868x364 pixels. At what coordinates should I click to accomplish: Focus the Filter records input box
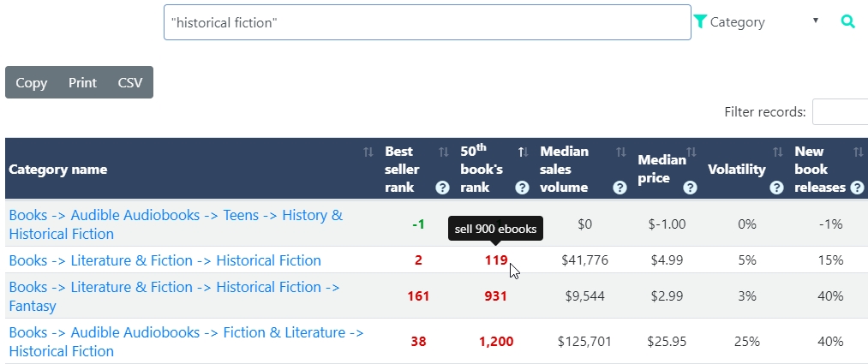pos(840,111)
